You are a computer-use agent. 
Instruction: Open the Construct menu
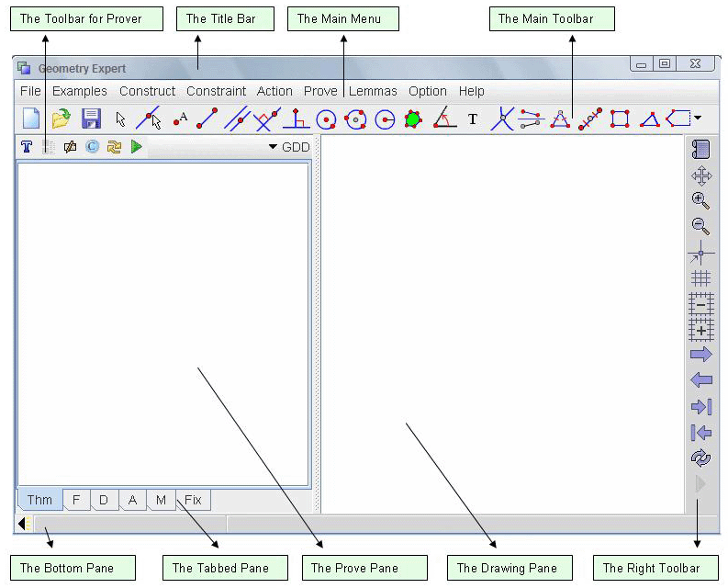point(147,91)
